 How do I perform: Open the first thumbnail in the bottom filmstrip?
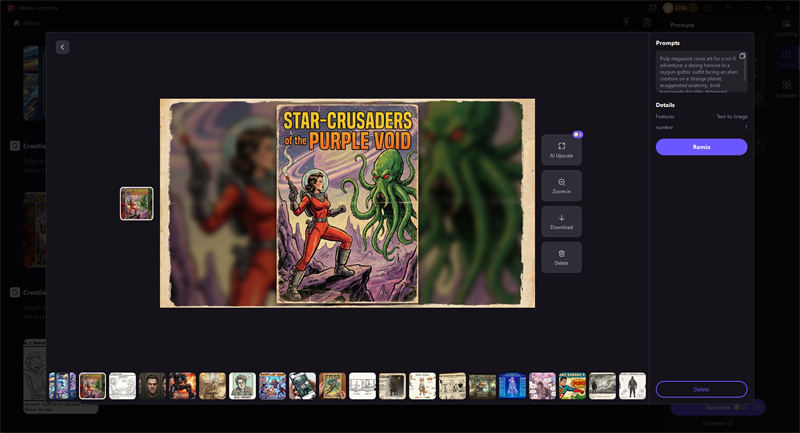point(62,386)
